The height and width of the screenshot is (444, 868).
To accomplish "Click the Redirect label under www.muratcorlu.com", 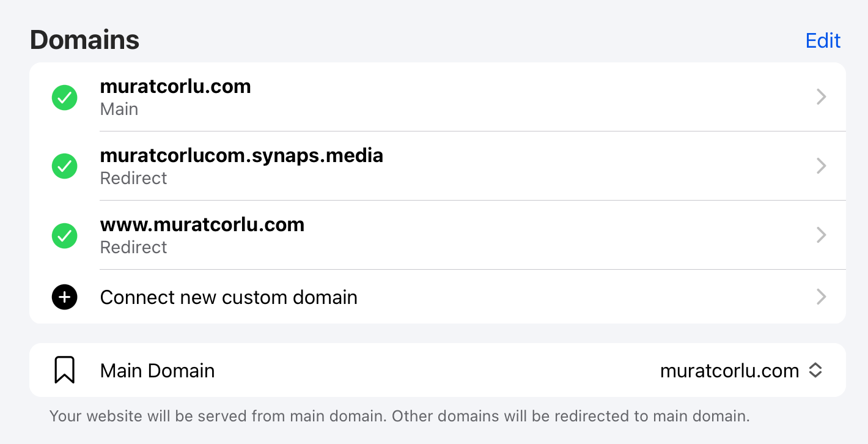I will point(133,247).
